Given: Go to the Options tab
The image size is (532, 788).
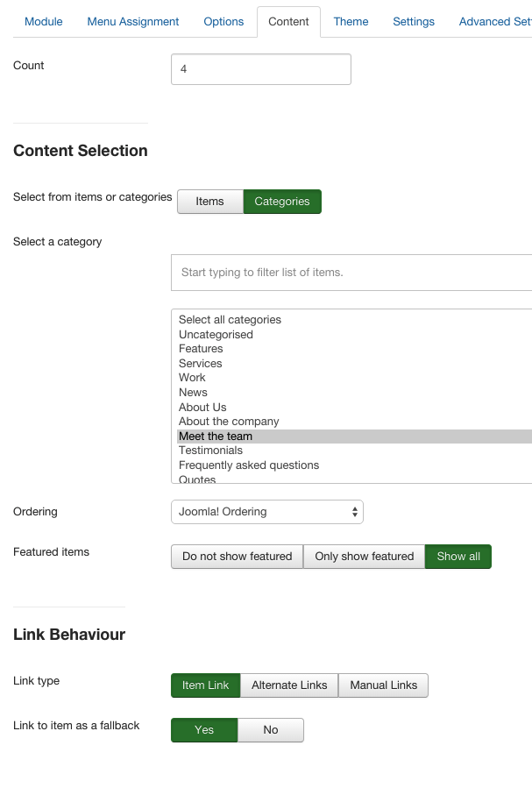Looking at the screenshot, I should click(x=223, y=22).
